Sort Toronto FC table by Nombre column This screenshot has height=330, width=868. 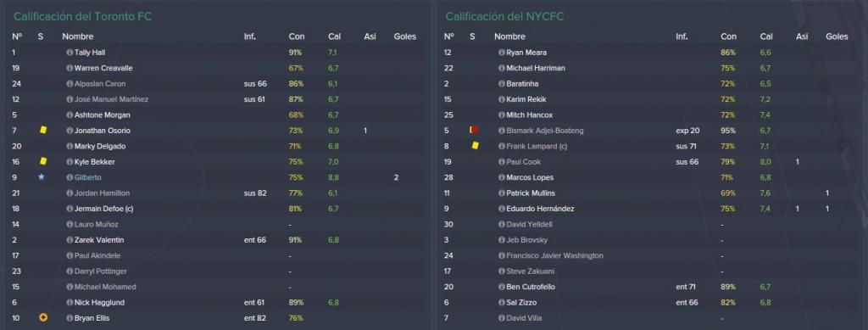pyautogui.click(x=77, y=36)
